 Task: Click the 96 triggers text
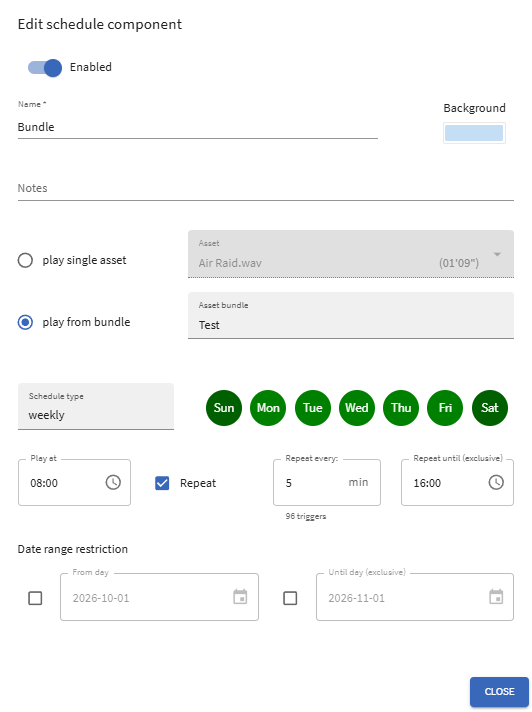click(305, 516)
